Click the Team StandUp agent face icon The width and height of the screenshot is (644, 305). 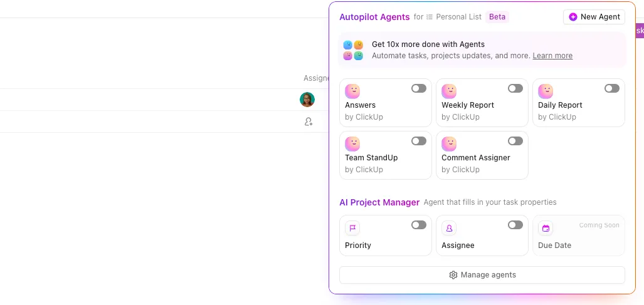pos(352,143)
